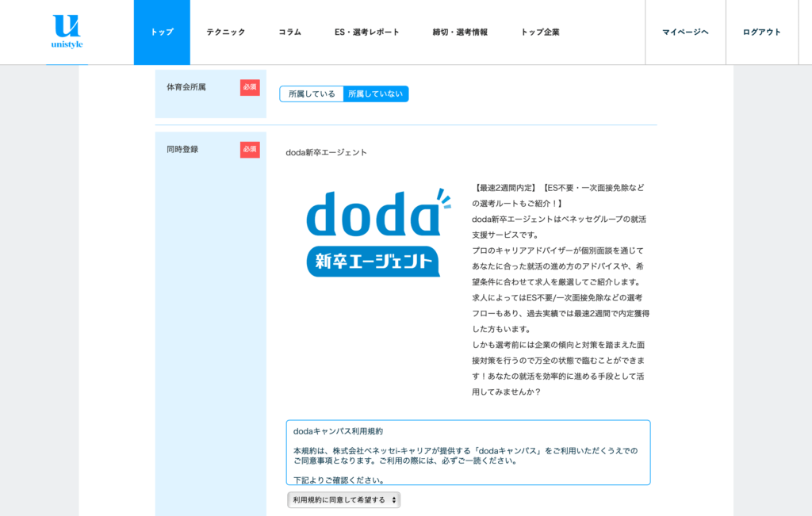Open the コラム menu item
Viewport: 812px width, 516px height.
coord(290,32)
